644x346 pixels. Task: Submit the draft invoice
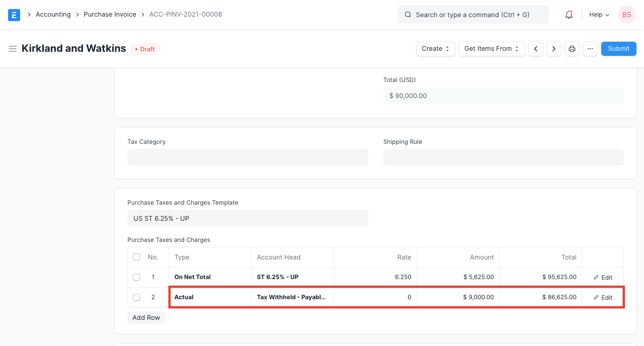coord(618,48)
